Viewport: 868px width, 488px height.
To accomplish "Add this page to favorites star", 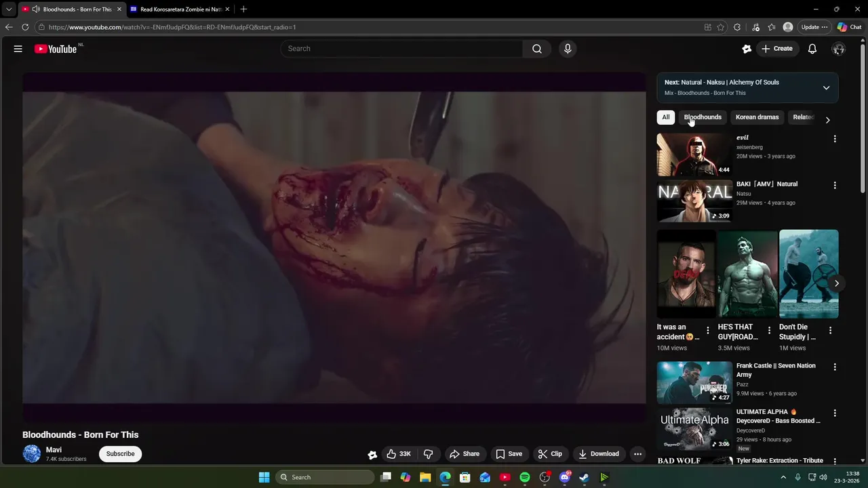I will 721,27.
